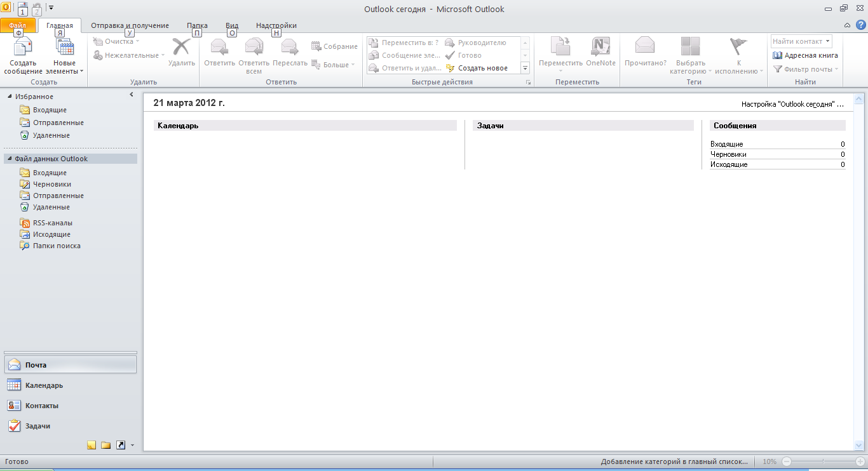Switch to Почта module
The width and height of the screenshot is (868, 471).
pos(70,364)
